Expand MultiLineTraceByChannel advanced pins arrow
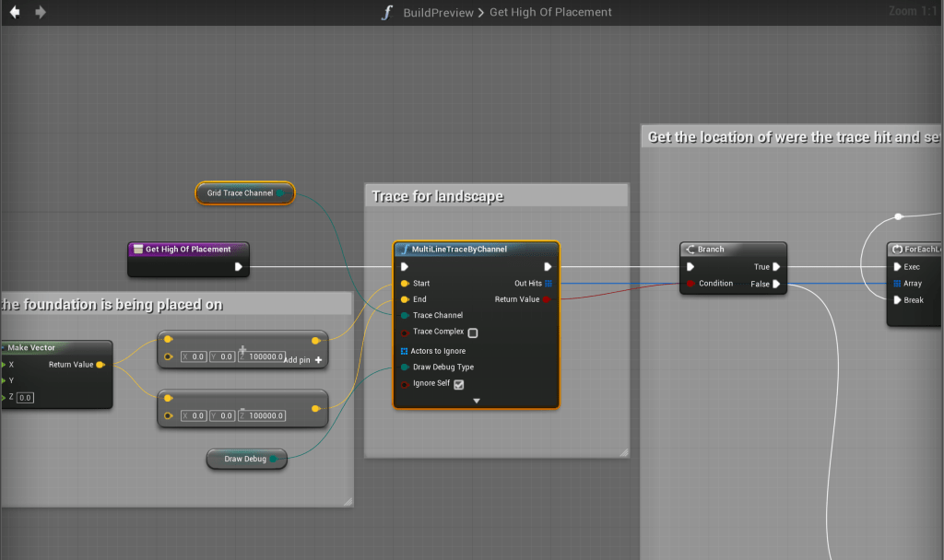 477,401
